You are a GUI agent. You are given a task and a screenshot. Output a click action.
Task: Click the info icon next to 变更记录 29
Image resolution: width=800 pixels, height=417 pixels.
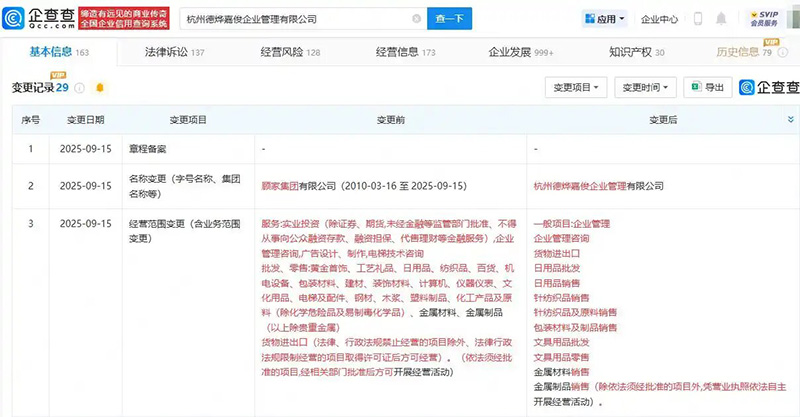point(80,88)
